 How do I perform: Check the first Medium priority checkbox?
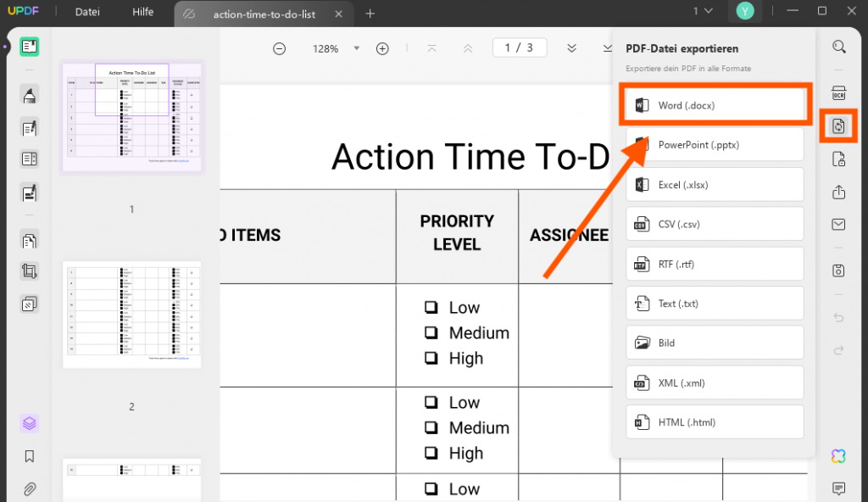click(431, 332)
